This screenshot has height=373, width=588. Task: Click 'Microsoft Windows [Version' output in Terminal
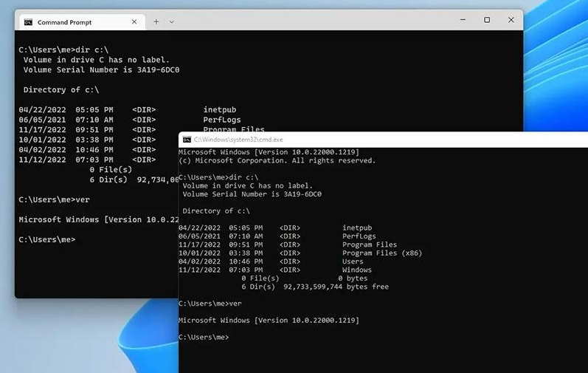pos(99,219)
